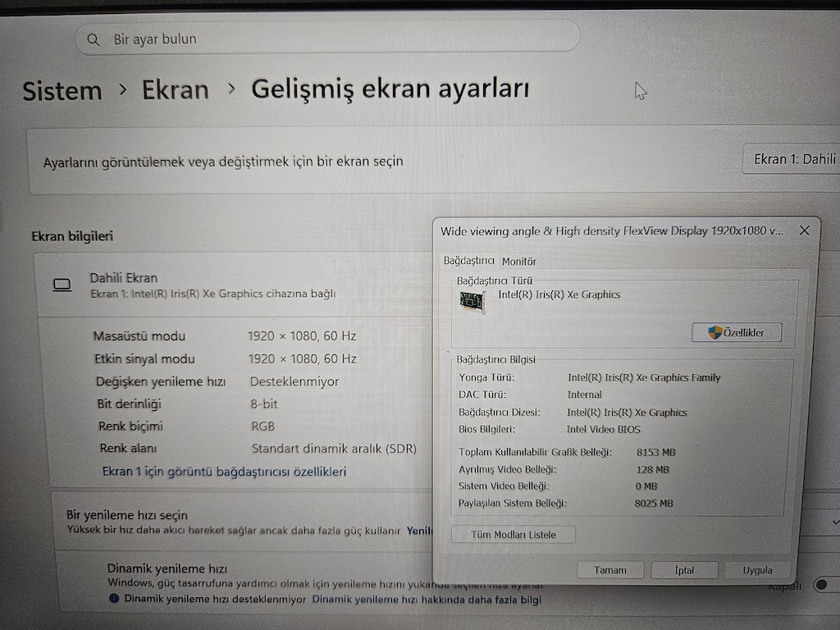Click 'Intel Video BIOS' value
The image size is (840, 630).
603,429
